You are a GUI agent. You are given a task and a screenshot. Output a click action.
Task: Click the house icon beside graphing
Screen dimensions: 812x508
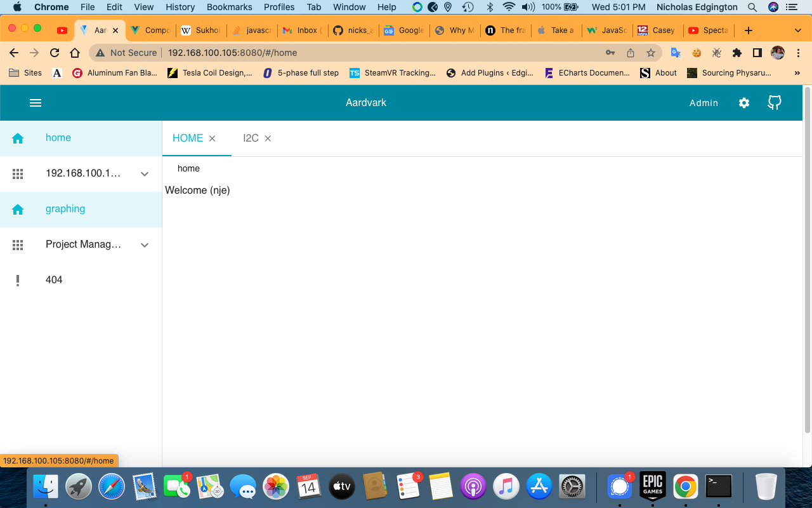[18, 209]
